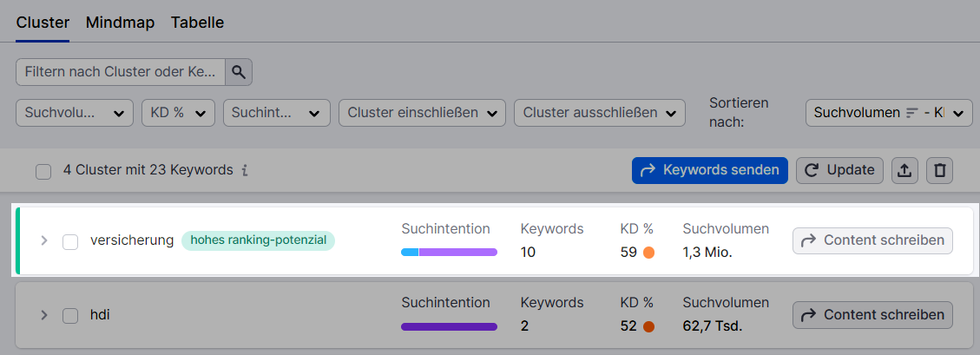
Task: Select all clusters checkbox
Action: [43, 172]
